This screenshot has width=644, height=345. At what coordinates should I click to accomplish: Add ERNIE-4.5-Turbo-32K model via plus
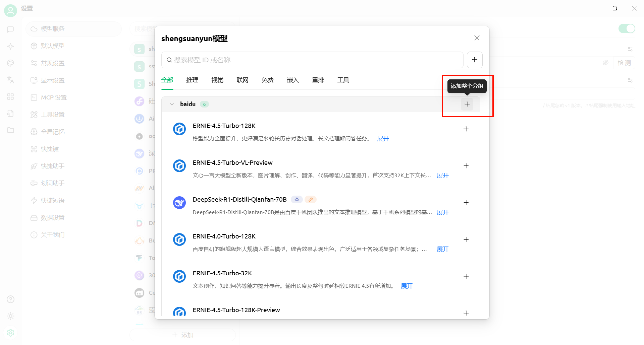tap(466, 276)
